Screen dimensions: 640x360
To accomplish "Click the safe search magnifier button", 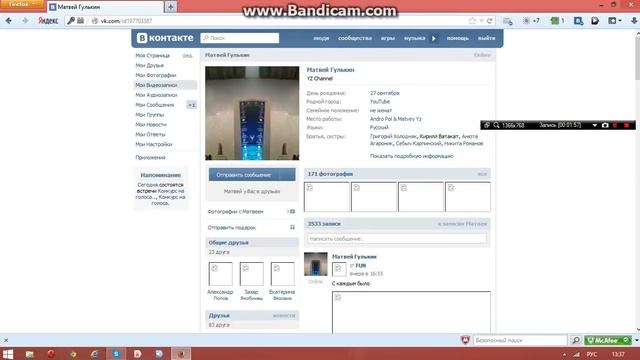I will pos(576,340).
